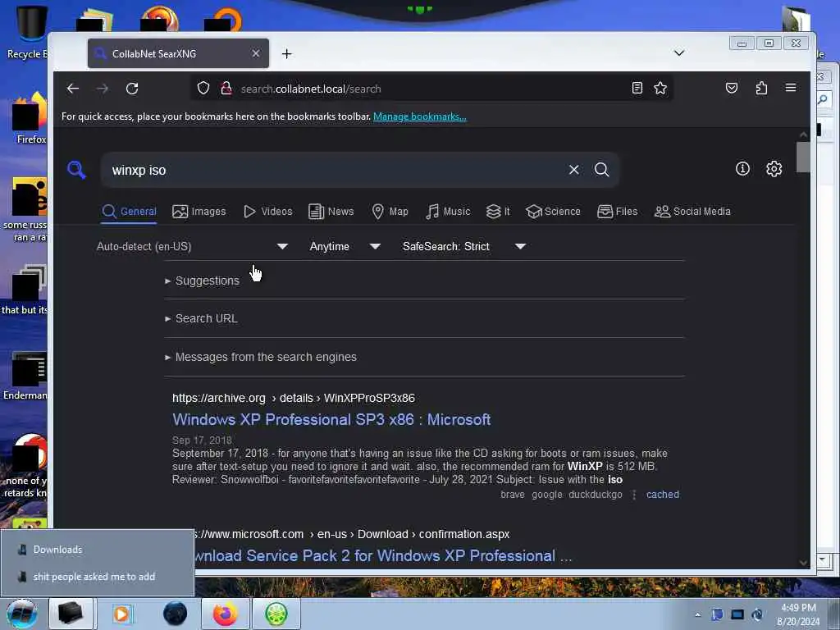Open the archive.org result URL breadcrumb
The width and height of the screenshot is (840, 630).
(294, 398)
